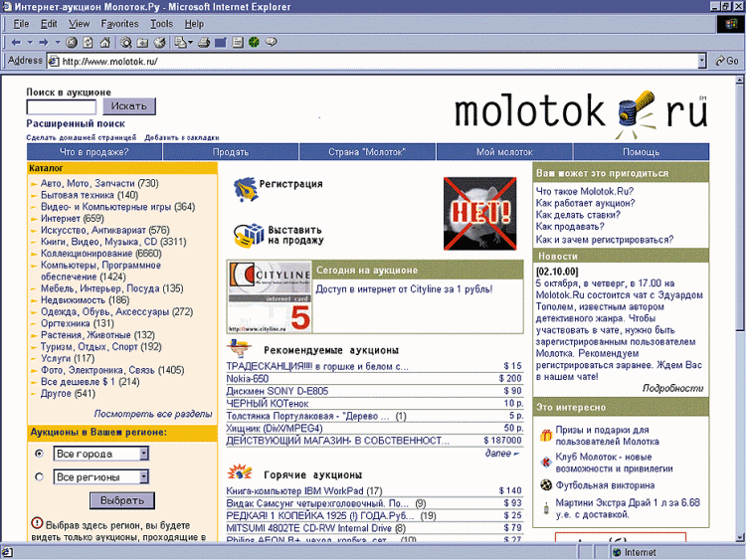Refresh the page using toolbar icon
Image resolution: width=746 pixels, height=560 pixels.
(x=88, y=43)
